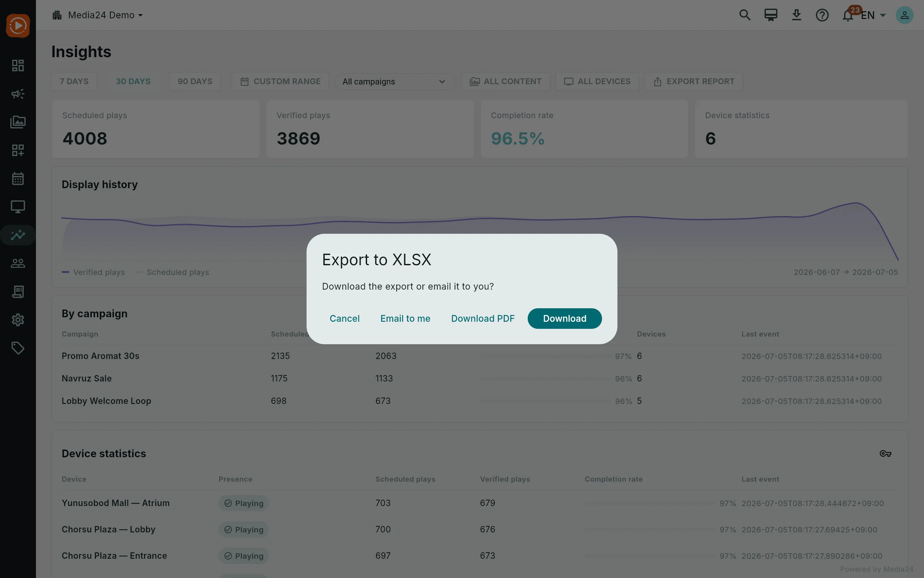This screenshot has height=578, width=924.
Task: Click the Device statistics 6 card
Action: [x=801, y=129]
